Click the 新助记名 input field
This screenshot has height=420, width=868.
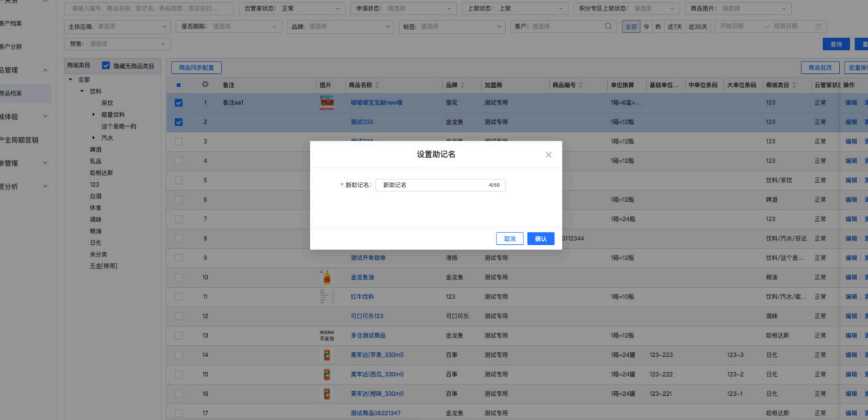(x=434, y=185)
